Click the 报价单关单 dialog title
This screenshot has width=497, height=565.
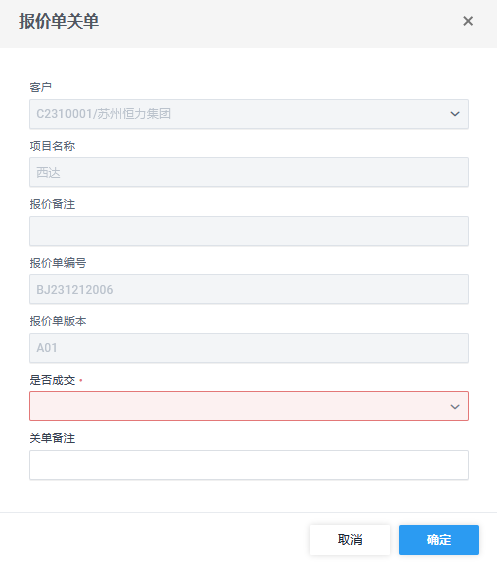(59, 21)
